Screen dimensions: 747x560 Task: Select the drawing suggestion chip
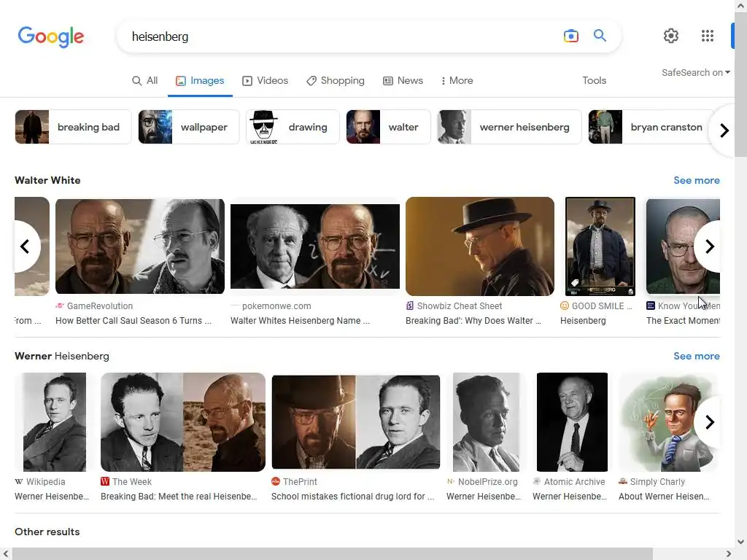pos(293,127)
